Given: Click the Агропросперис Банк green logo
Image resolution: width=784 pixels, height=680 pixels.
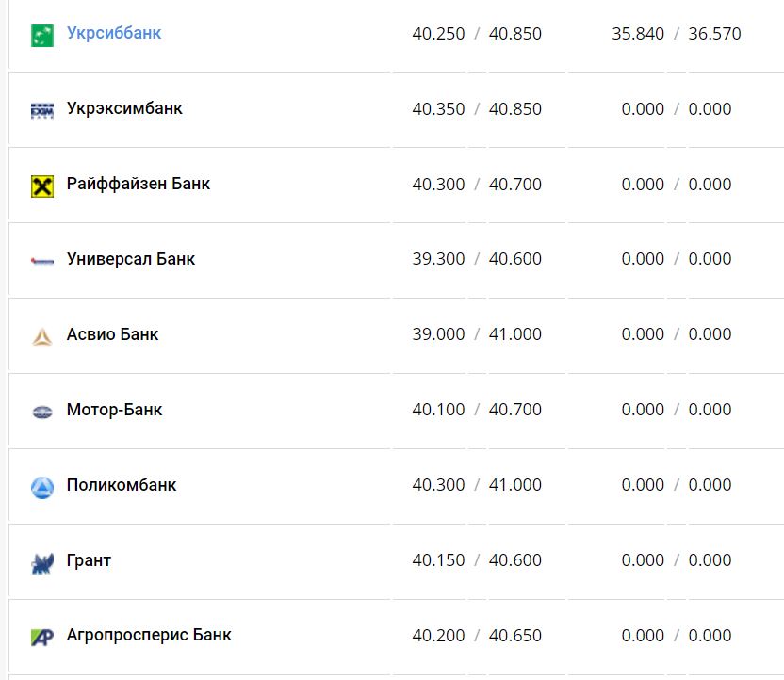Looking at the screenshot, I should (42, 638).
